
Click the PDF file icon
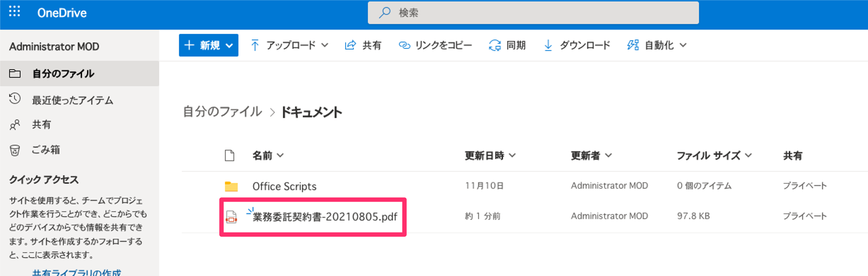231,217
